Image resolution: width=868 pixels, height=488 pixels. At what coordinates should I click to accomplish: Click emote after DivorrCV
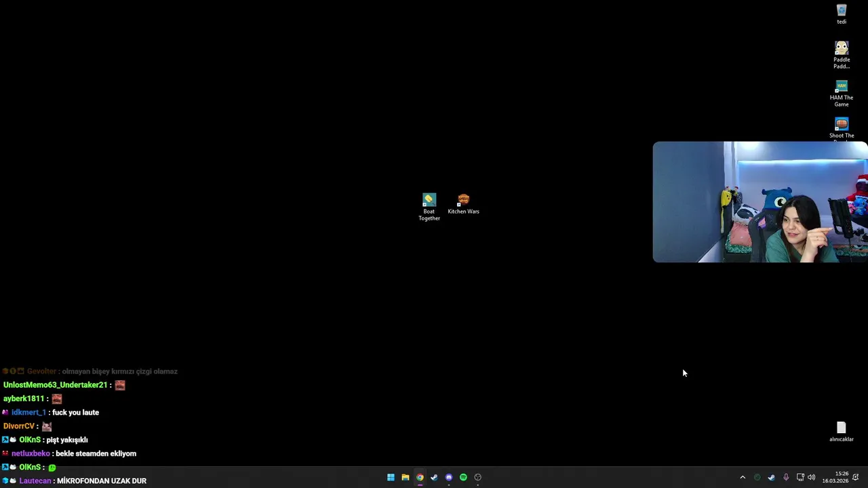point(47,426)
